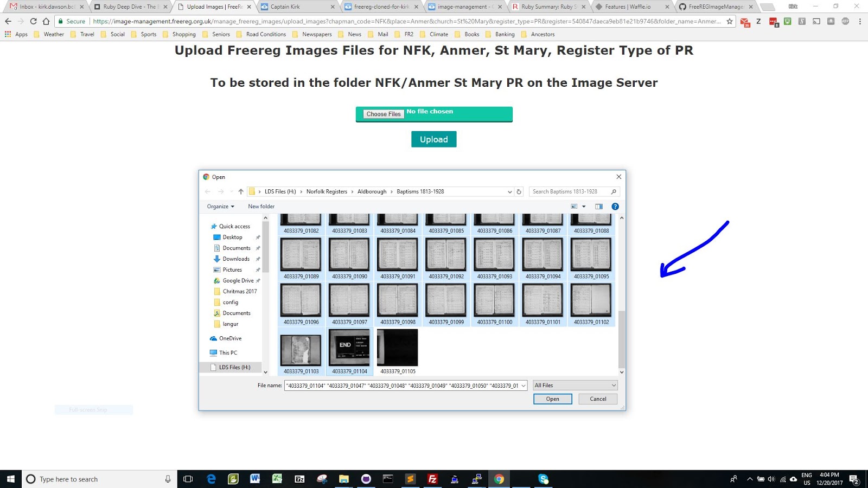Screen dimensions: 868x488
Task: Open File Explorer from the taskbar
Action: pyautogui.click(x=344, y=479)
